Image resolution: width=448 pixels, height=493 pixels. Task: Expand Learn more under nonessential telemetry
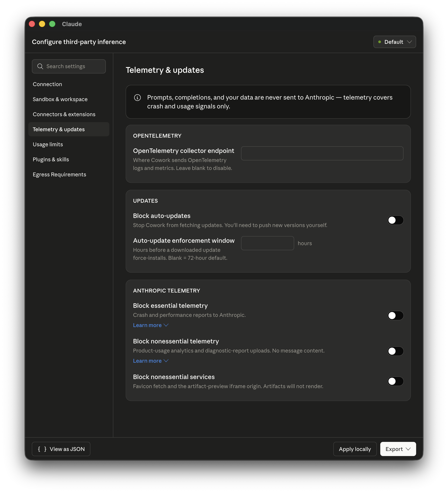tap(151, 361)
